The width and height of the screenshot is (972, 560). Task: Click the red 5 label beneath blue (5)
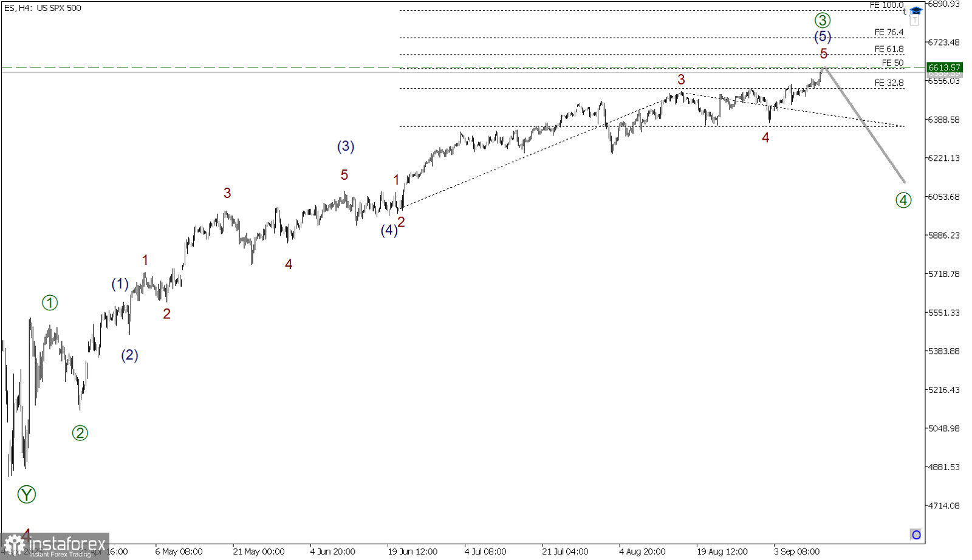pos(824,53)
